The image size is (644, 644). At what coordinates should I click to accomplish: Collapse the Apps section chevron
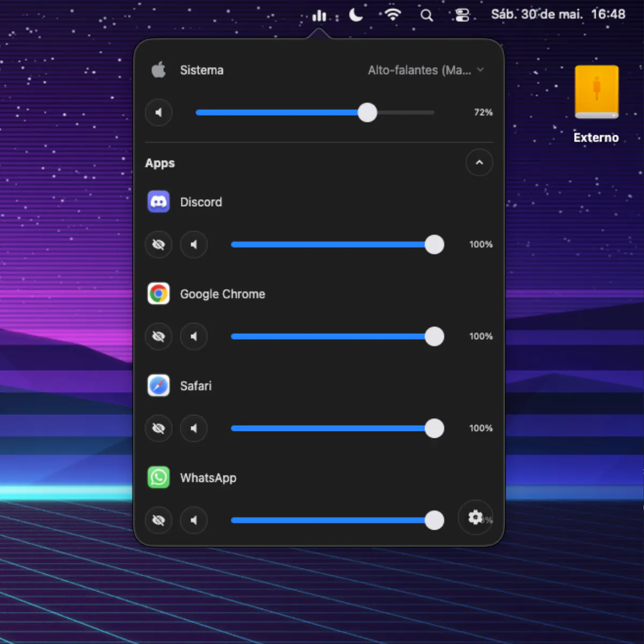479,163
